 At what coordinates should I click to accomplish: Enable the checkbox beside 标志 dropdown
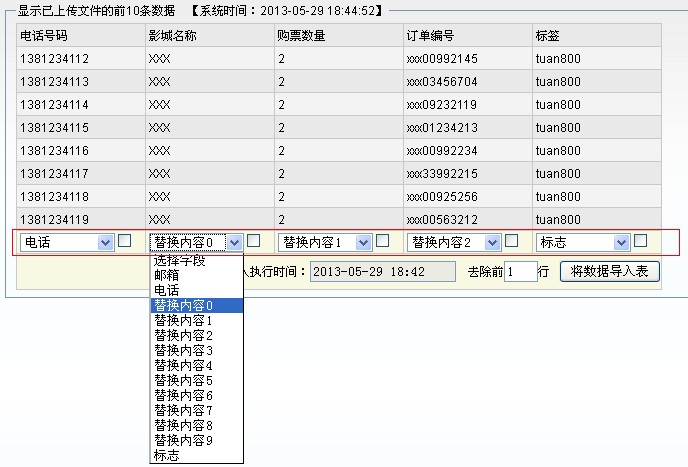641,240
